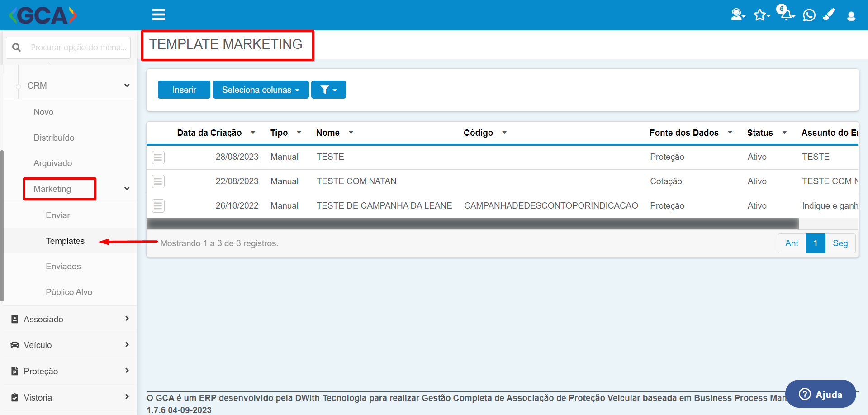This screenshot has width=868, height=415.
Task: Expand the Veículo menu chevron
Action: (127, 344)
